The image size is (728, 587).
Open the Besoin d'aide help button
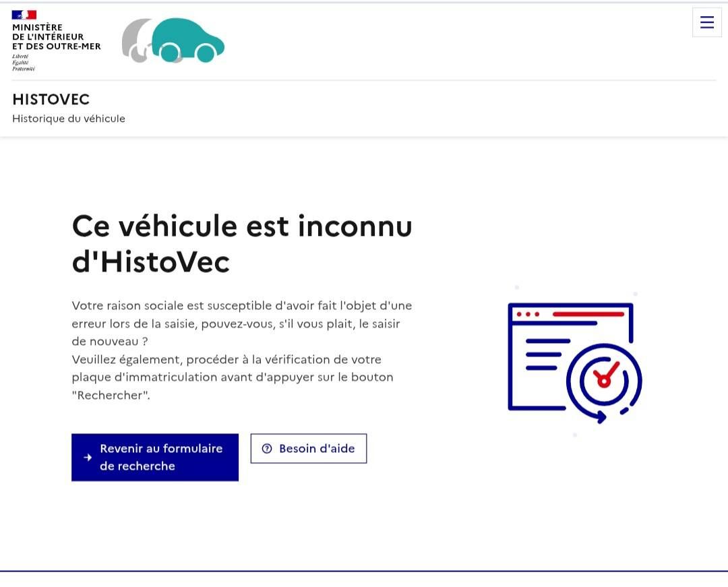pos(309,448)
